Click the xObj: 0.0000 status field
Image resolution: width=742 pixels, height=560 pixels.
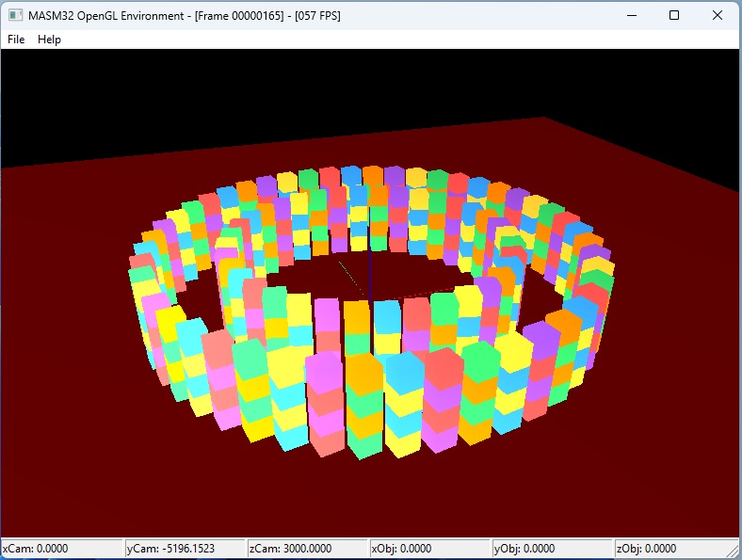[x=430, y=549]
